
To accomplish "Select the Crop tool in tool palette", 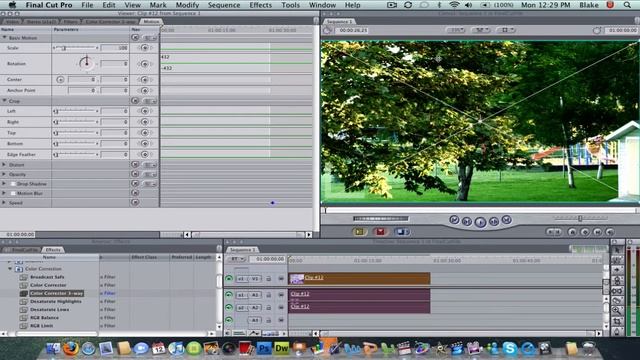I will pyautogui.click(x=617, y=322).
